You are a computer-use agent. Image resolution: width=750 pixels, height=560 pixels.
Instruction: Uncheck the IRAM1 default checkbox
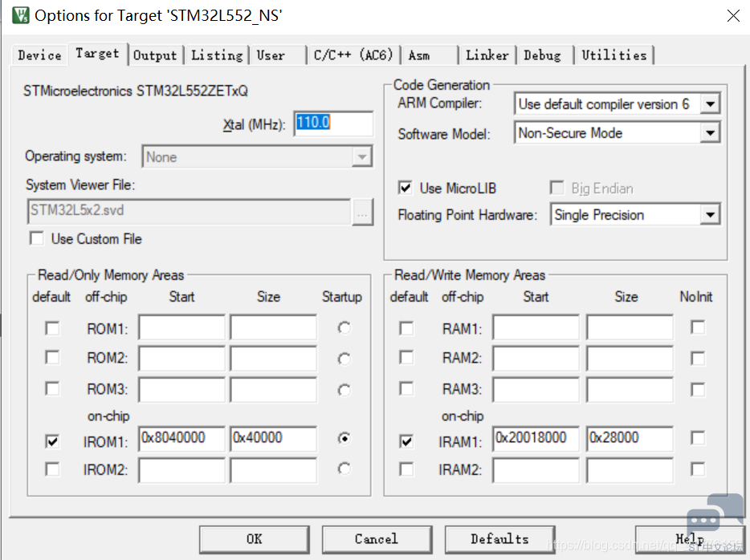(406, 441)
